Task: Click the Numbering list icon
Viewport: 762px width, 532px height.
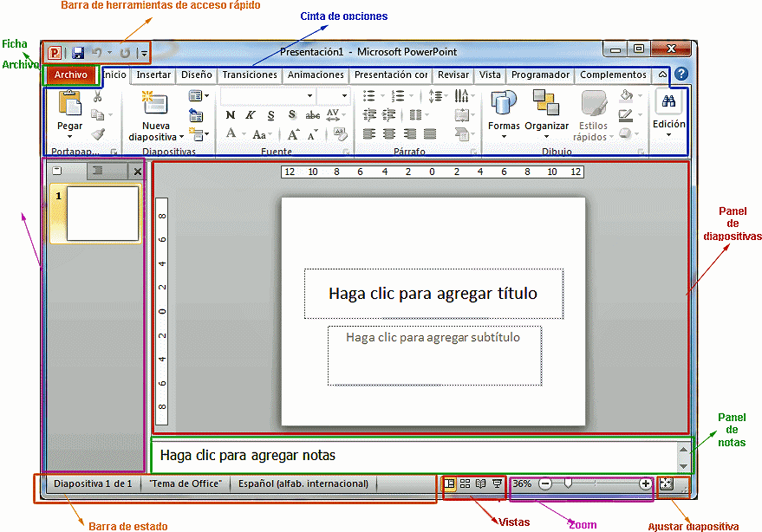Action: [398, 95]
